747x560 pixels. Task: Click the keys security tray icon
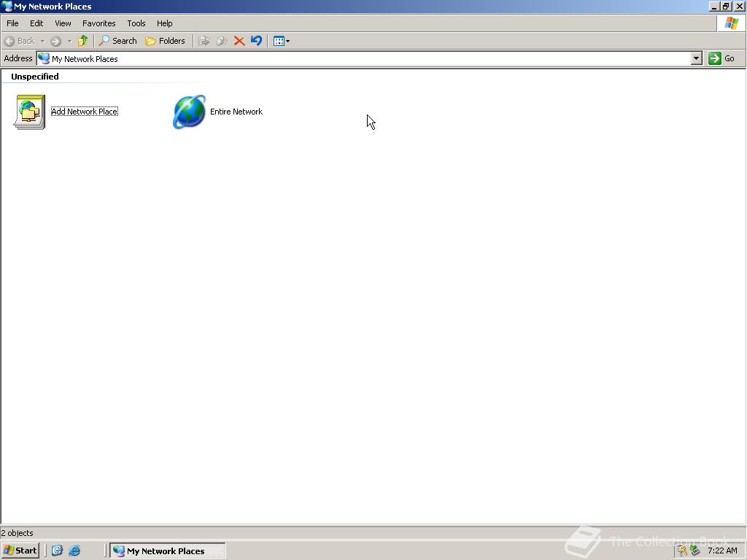[x=683, y=551]
